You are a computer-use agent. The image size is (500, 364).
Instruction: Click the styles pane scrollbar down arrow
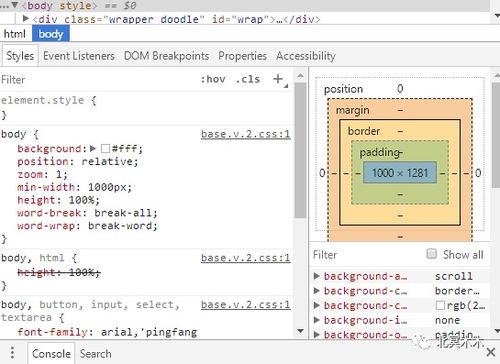click(300, 331)
